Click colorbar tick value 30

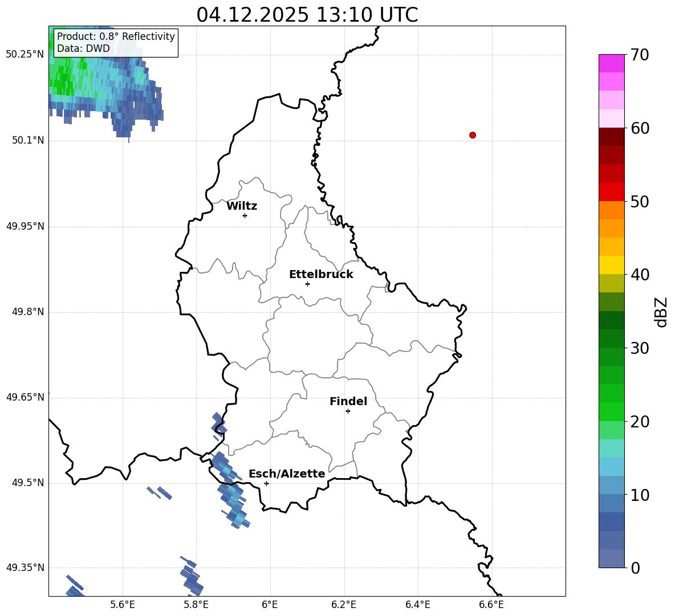point(640,348)
